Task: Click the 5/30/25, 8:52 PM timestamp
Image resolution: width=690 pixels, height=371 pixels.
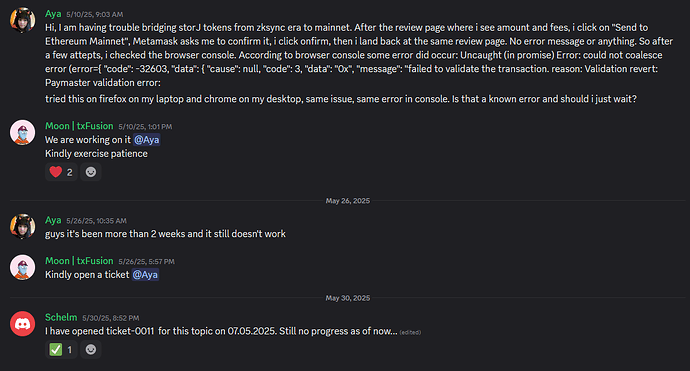Action: tap(110, 318)
